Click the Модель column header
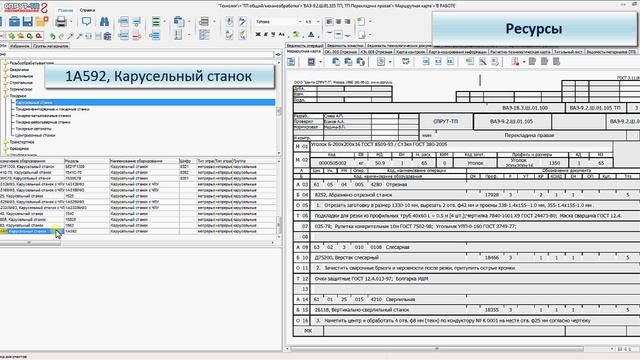This screenshot has width=640, height=360. click(x=87, y=161)
